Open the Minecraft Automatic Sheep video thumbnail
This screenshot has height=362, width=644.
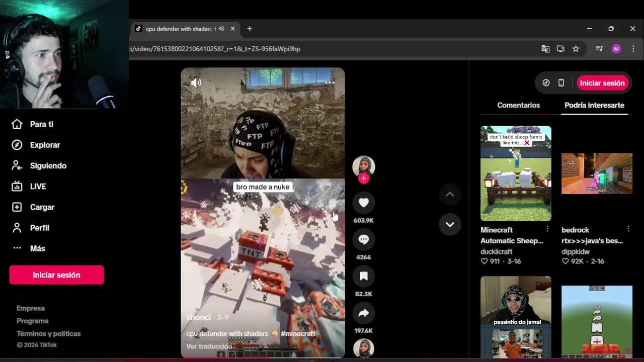[516, 173]
